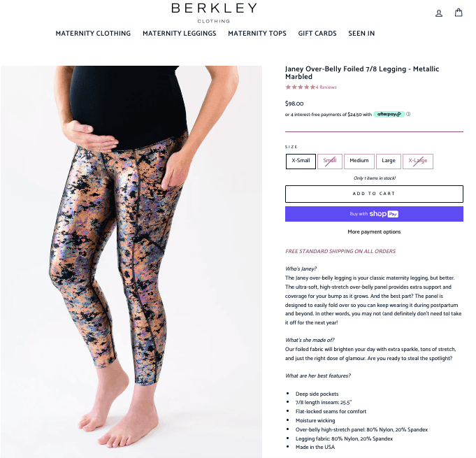Select size X-Small
Screen dimensions: 476x458
(301, 162)
